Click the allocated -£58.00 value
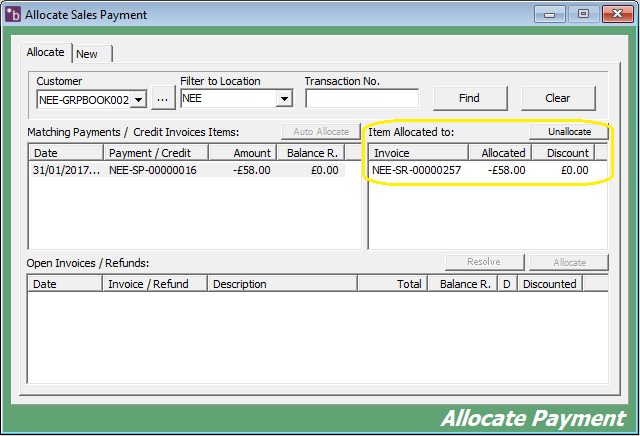The width and height of the screenshot is (640, 436). point(507,170)
